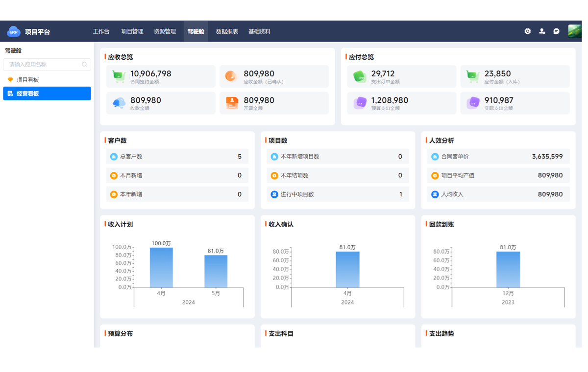The width and height of the screenshot is (588, 372).
Task: Click the user avatar thumbnail
Action: pos(574,31)
